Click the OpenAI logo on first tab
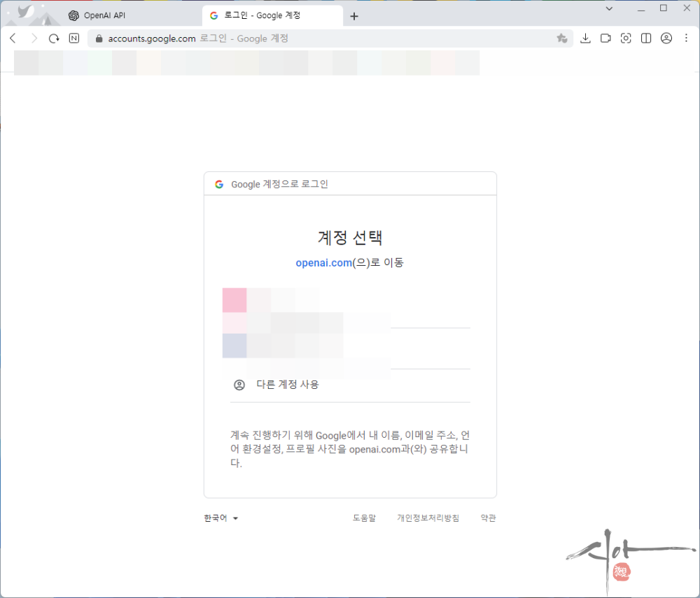The height and width of the screenshot is (598, 700). pos(73,15)
